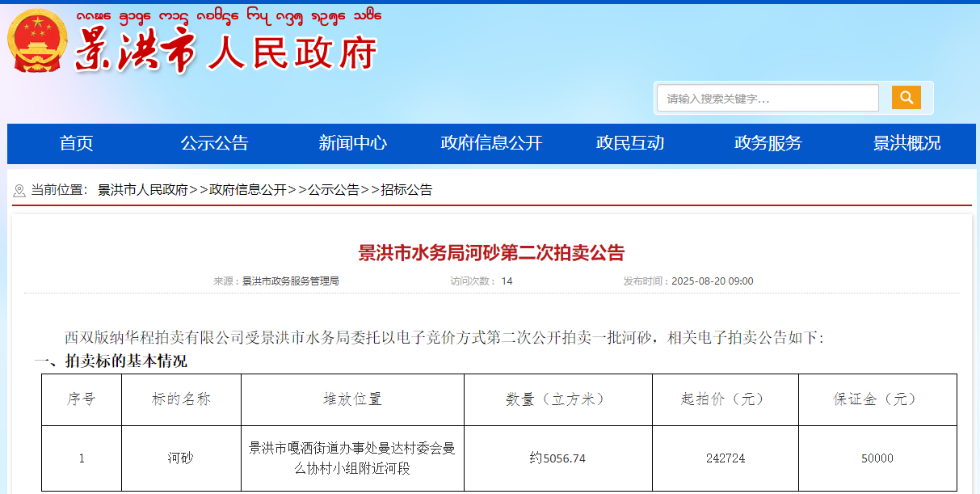Click 招标公告 breadcrumb link

[x=406, y=190]
